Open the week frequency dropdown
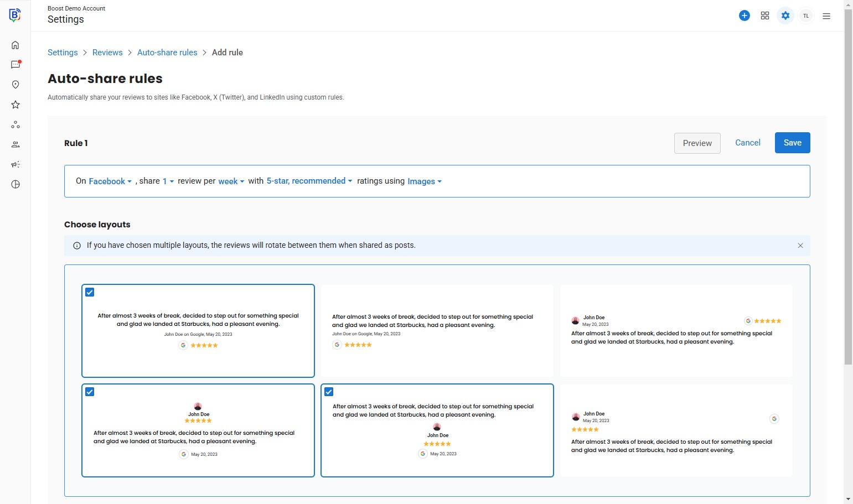 click(231, 181)
